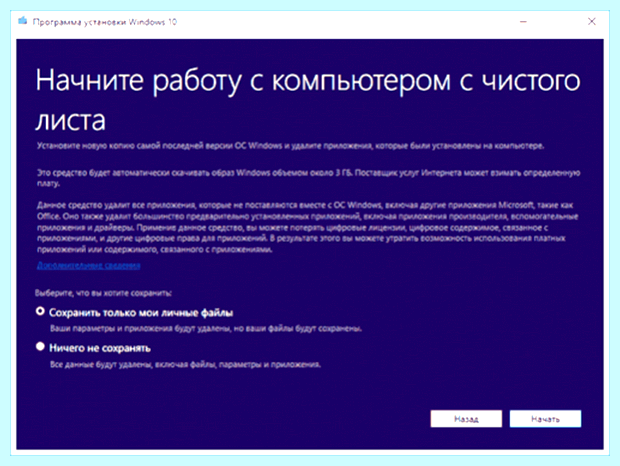Click paragraph starting "Это средство будет автоматически"
The width and height of the screenshot is (620, 466).
308,178
